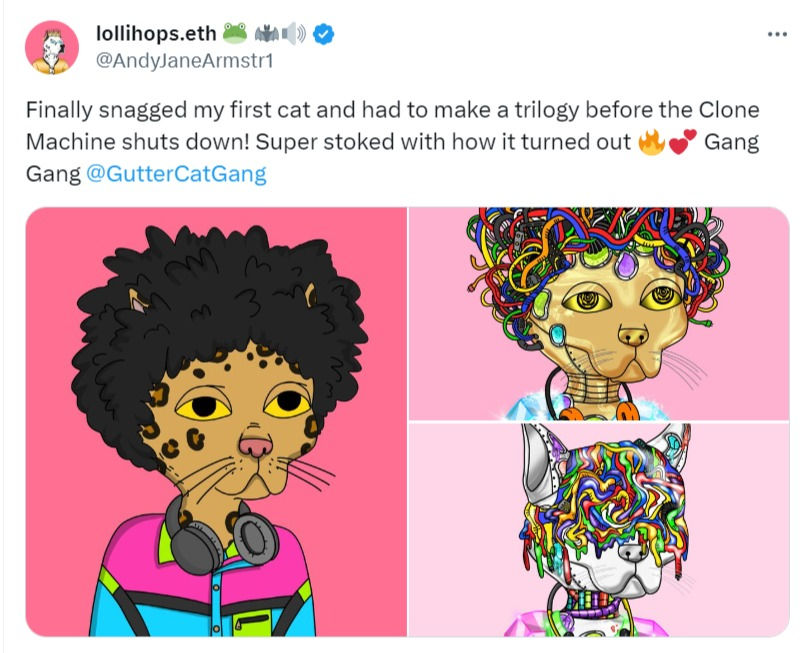The image size is (803, 653).
Task: Click the tweet text body
Action: point(390,142)
